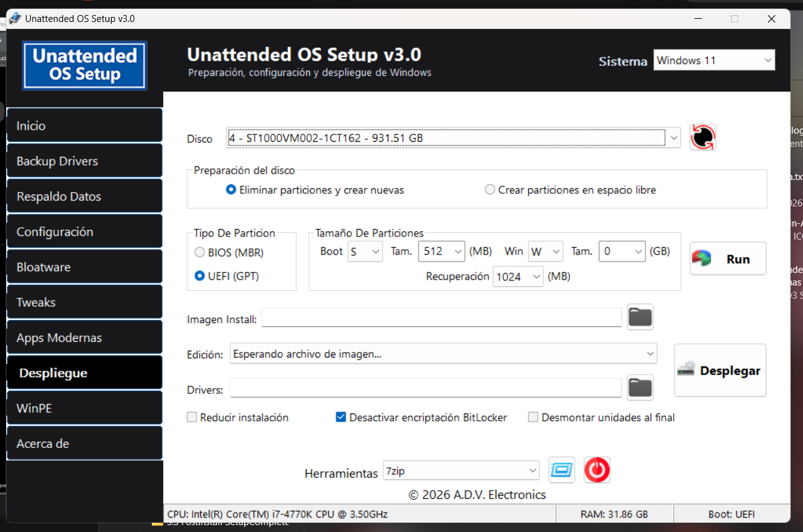The image size is (803, 532).
Task: Click the title bar app icon
Action: point(14,18)
